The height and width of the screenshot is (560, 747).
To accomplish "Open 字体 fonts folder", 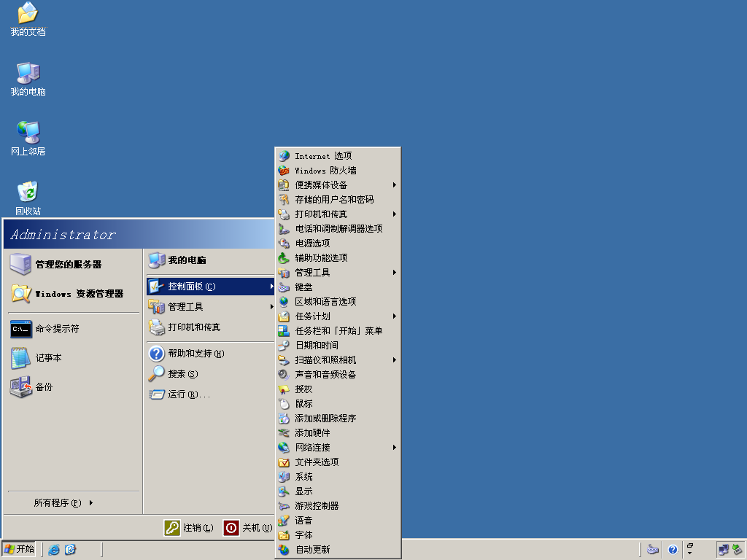I will (338, 534).
